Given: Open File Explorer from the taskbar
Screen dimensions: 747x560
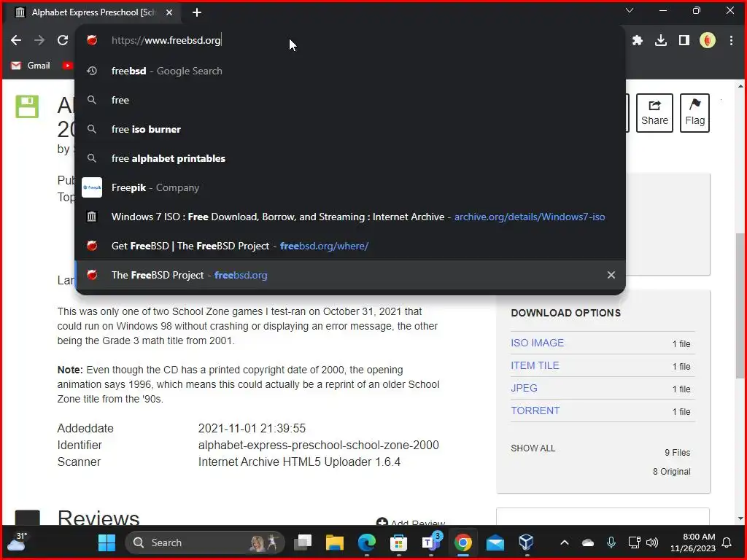Looking at the screenshot, I should pos(334,542).
